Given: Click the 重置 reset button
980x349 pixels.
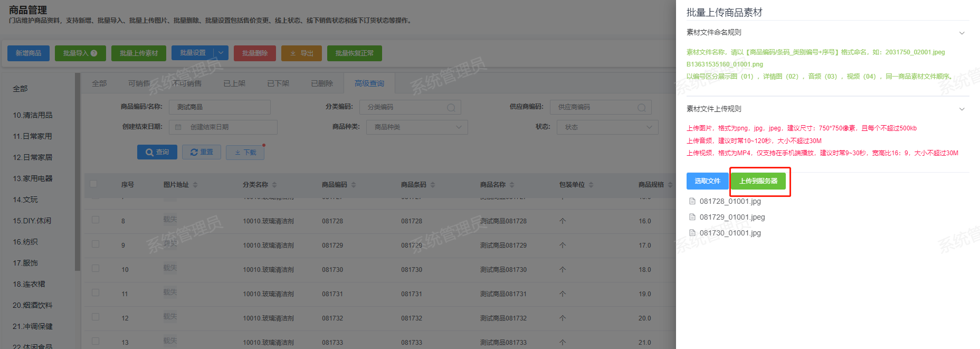Looking at the screenshot, I should point(202,152).
